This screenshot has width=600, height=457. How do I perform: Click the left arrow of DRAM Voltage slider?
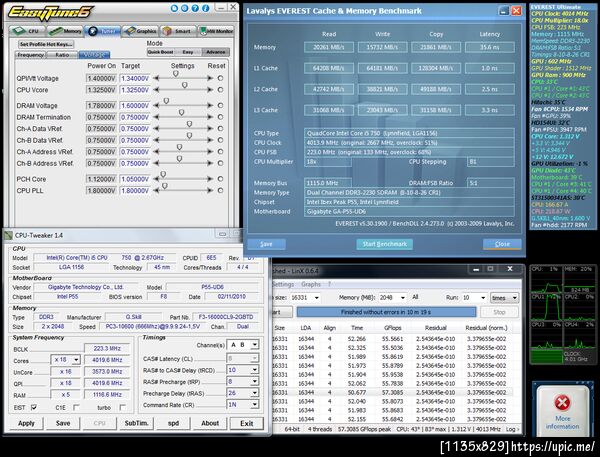156,105
